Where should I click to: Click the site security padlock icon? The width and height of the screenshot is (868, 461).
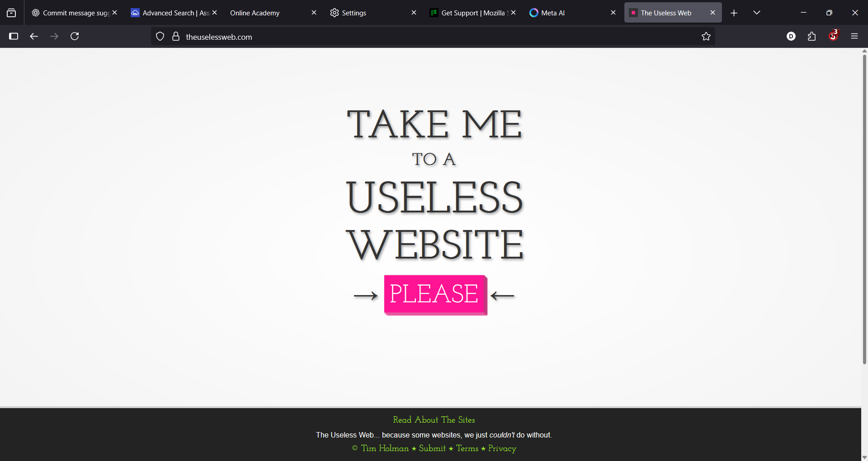point(176,37)
